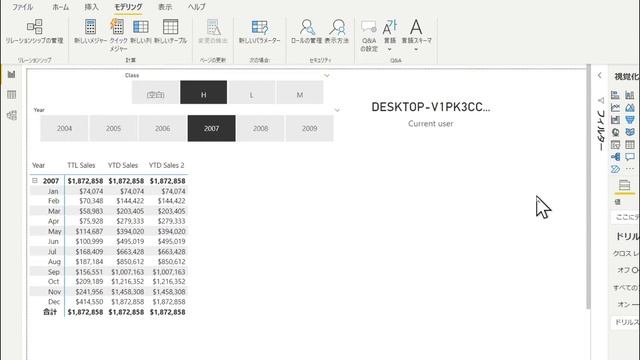Open ロールの管理 manage roles dialog

pos(307,31)
